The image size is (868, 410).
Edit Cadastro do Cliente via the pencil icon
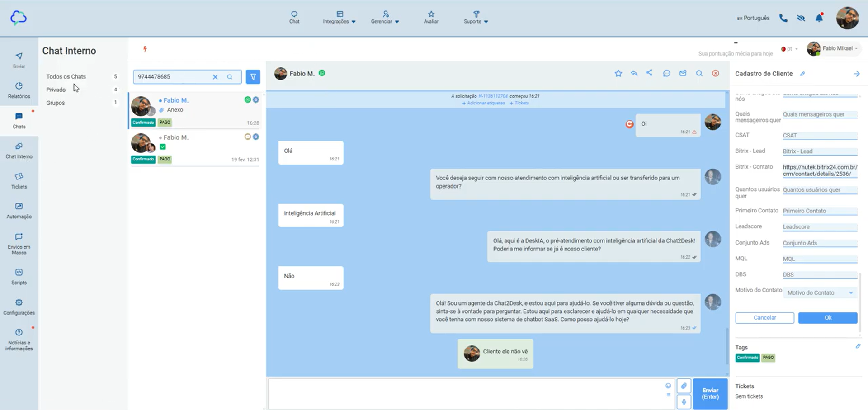coord(803,73)
